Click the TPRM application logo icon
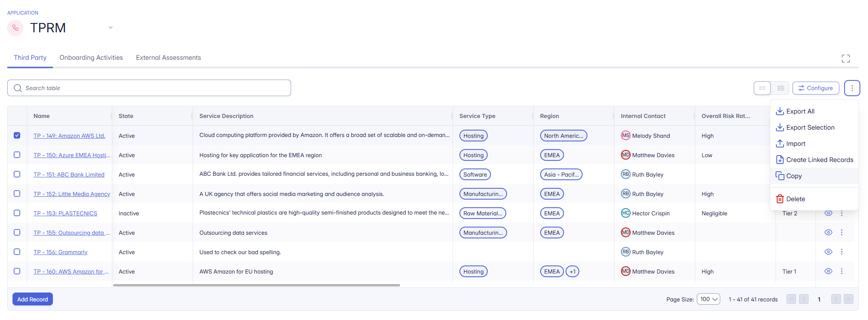The image size is (868, 320). tap(15, 28)
